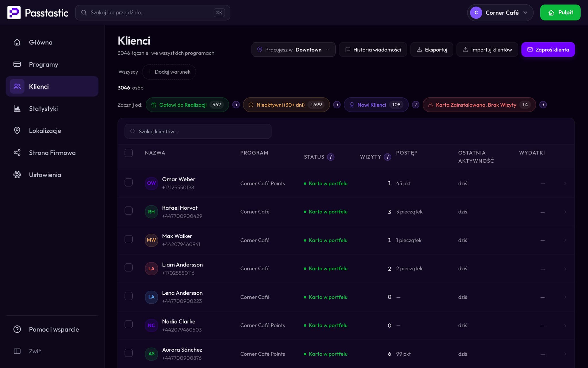The width and height of the screenshot is (588, 368).
Task: Click magnifier icon in global search bar
Action: coord(84,13)
